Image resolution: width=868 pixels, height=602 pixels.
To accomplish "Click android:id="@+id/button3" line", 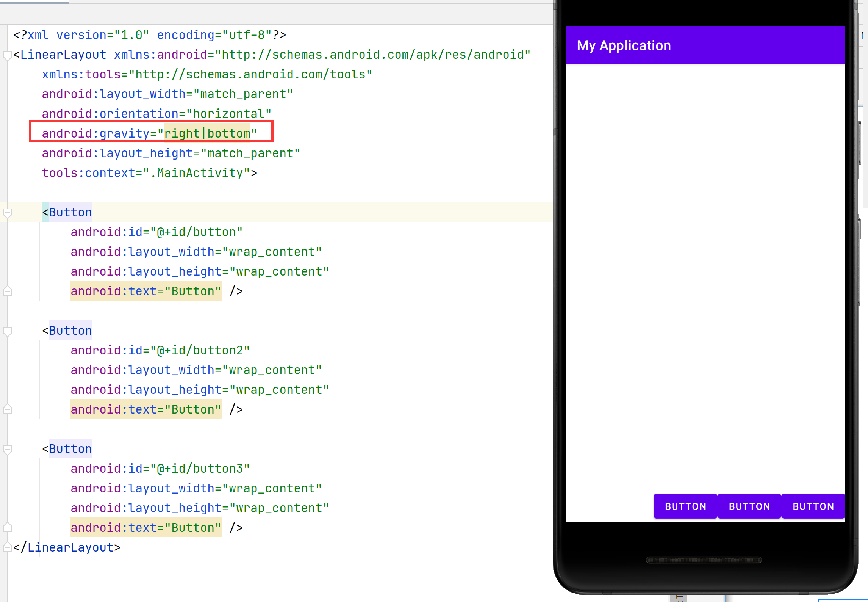I will 160,469.
